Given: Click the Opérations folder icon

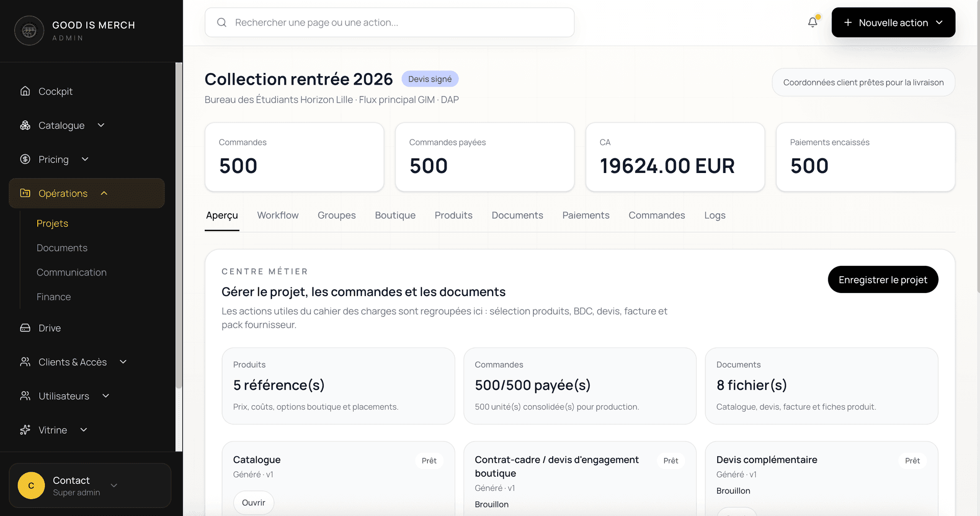Looking at the screenshot, I should pos(25,193).
